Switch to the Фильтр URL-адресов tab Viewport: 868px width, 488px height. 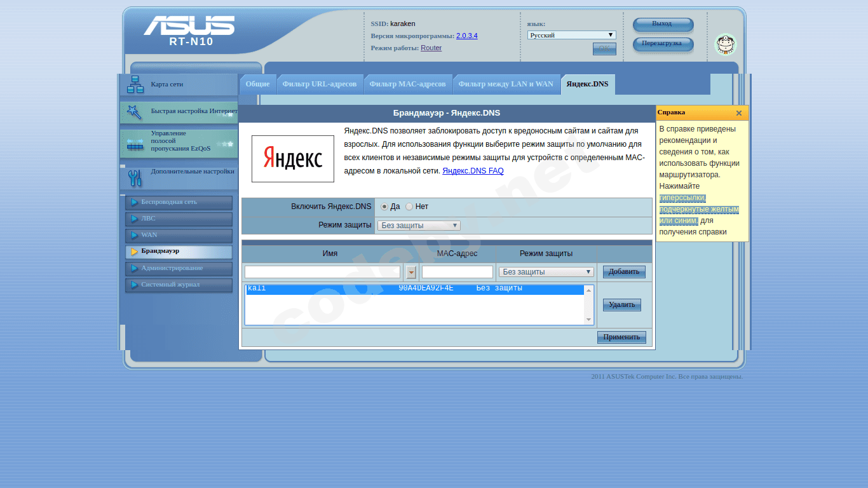pos(320,84)
